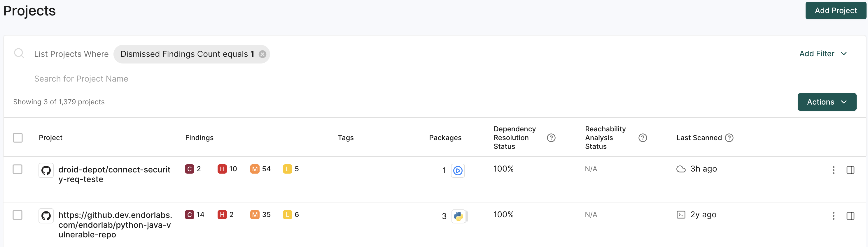The width and height of the screenshot is (868, 247).
Task: Click the Showing 3 of 1,379 projects text
Action: click(x=59, y=102)
